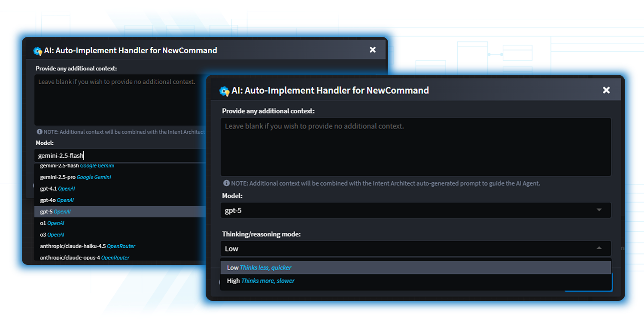This screenshot has height=322, width=644.
Task: Choose highlighted gpt-5 OpenAI in model list
Action: [x=120, y=212]
